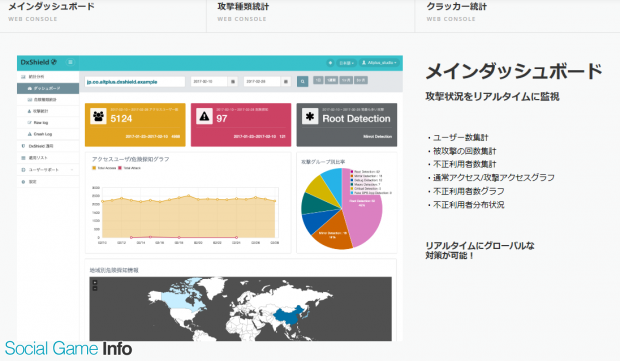Screen dimensions: 620x361
Task: Click the 97 attack count value
Action: coord(222,119)
